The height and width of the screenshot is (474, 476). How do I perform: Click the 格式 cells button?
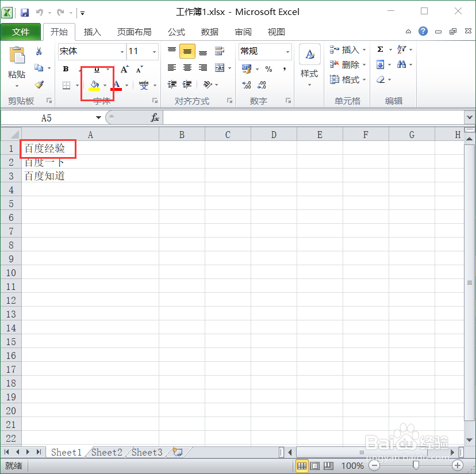click(348, 79)
